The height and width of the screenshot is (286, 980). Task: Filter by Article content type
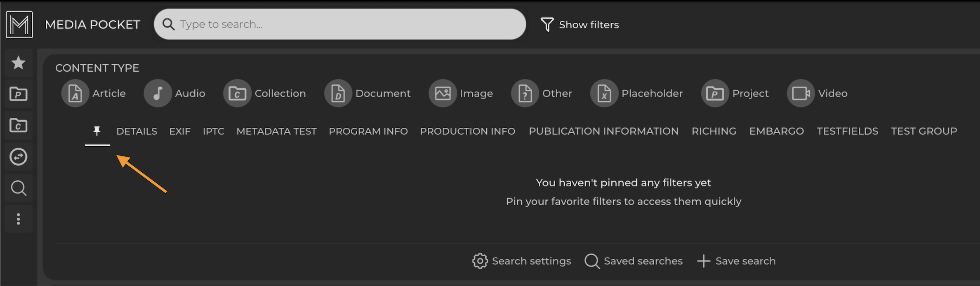[94, 94]
